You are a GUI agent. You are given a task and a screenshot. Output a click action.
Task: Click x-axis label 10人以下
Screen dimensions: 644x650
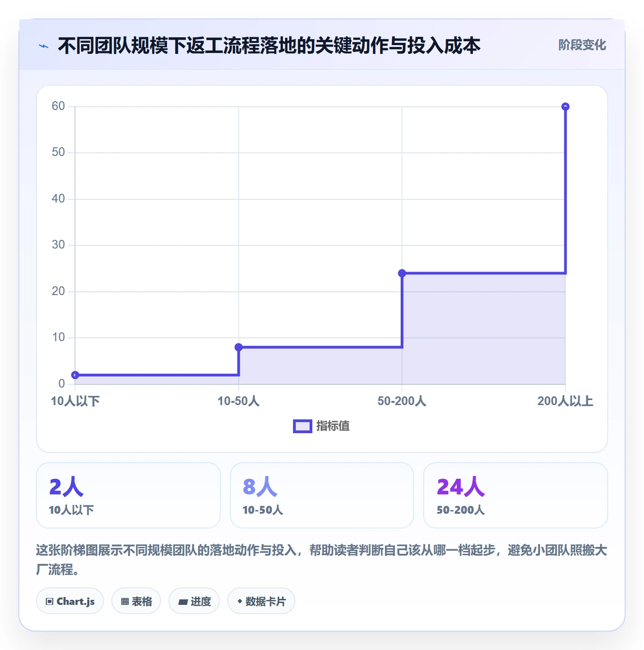click(x=75, y=401)
